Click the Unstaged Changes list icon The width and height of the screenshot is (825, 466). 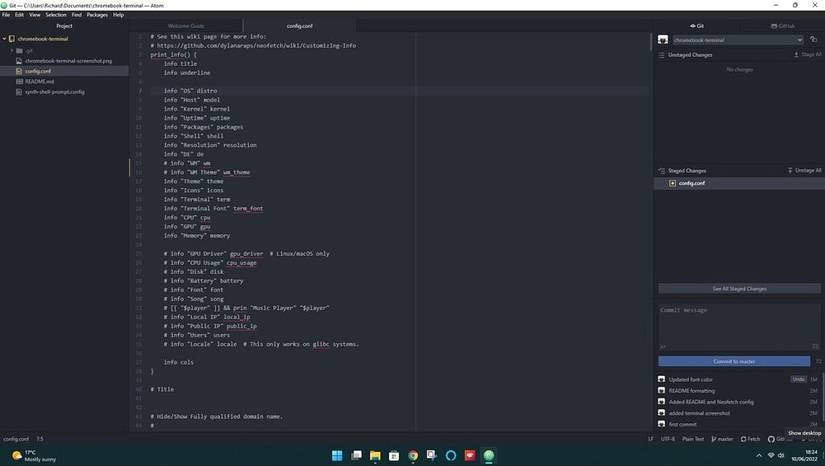tap(661, 55)
